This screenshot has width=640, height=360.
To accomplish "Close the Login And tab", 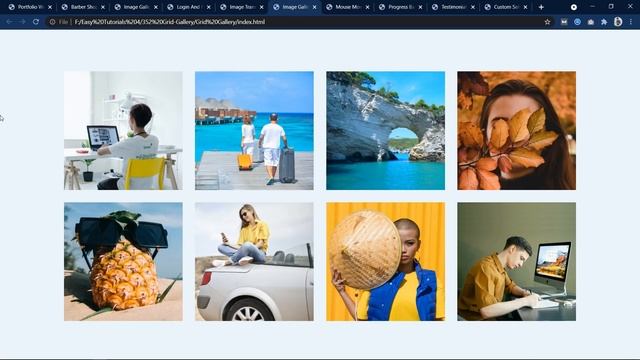I will tap(209, 7).
